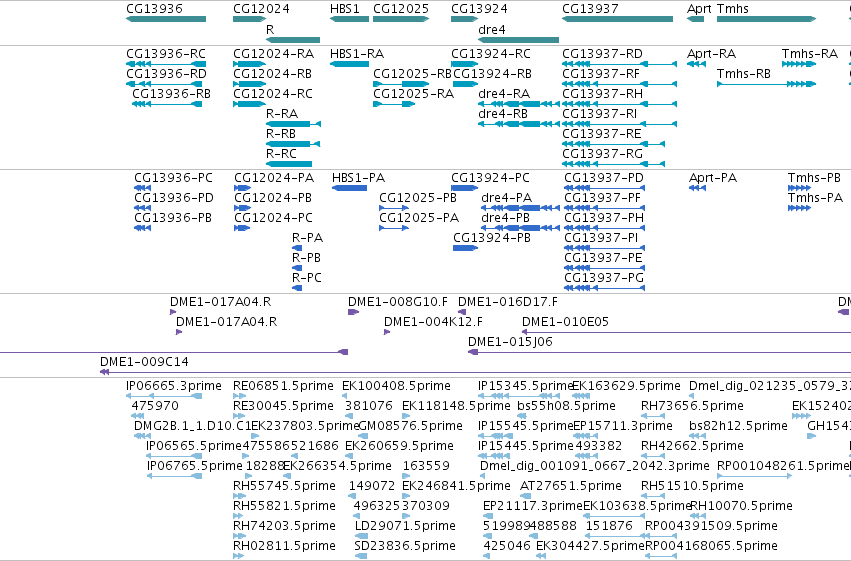This screenshot has height=561, width=851.
Task: Select clone DME1-009C14
Action: tap(475, 372)
